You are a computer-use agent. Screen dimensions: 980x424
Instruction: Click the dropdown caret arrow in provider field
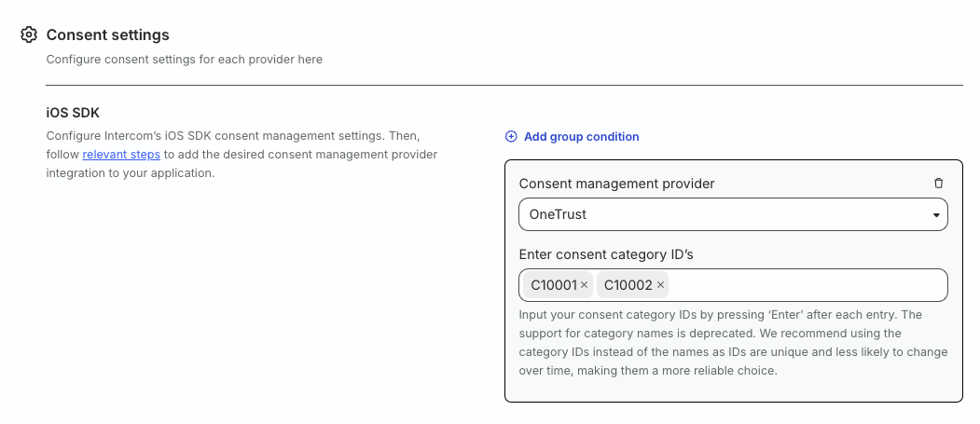tap(935, 215)
